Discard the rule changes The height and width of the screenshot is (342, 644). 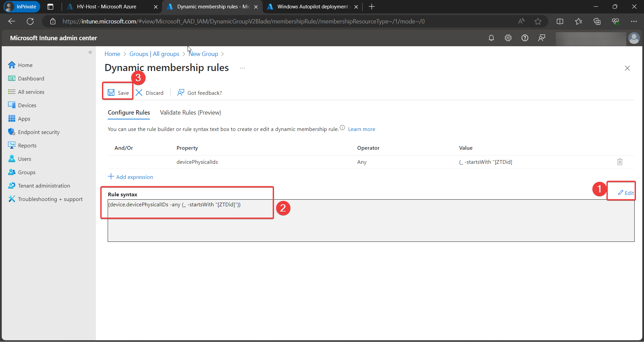[x=150, y=93]
